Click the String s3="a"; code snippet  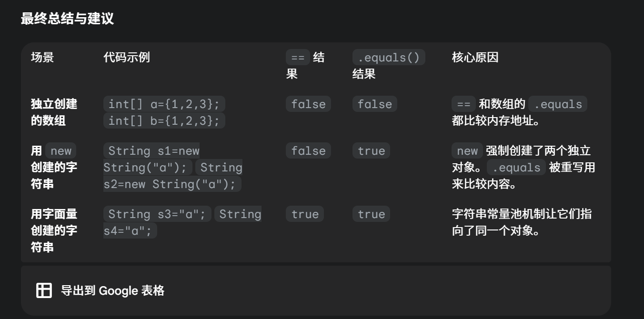pos(158,214)
